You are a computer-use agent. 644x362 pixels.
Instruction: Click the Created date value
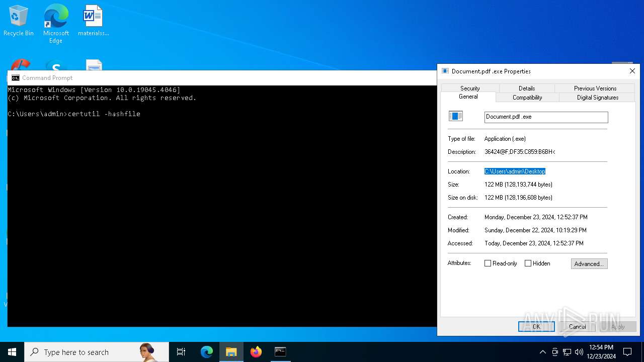coord(536,217)
